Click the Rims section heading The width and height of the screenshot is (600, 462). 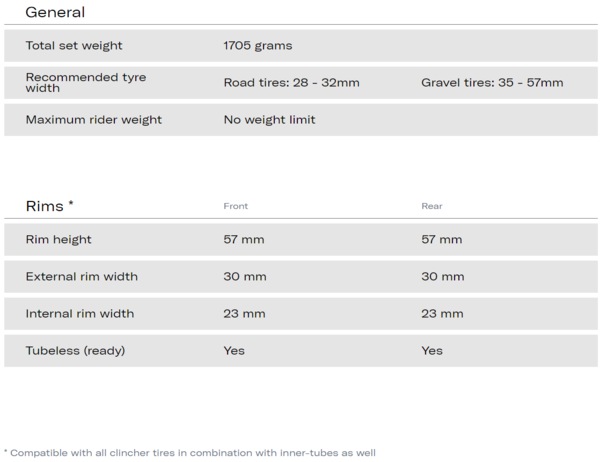coord(49,206)
